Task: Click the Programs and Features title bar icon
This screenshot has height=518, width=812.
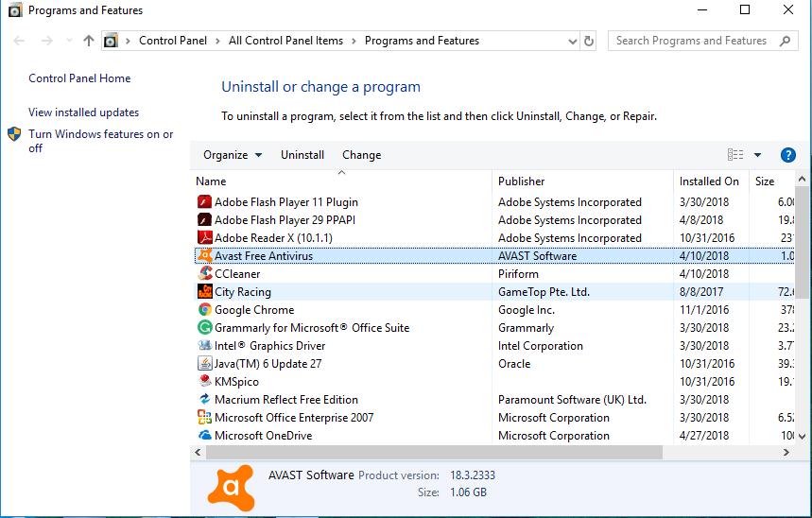Action: (x=15, y=9)
